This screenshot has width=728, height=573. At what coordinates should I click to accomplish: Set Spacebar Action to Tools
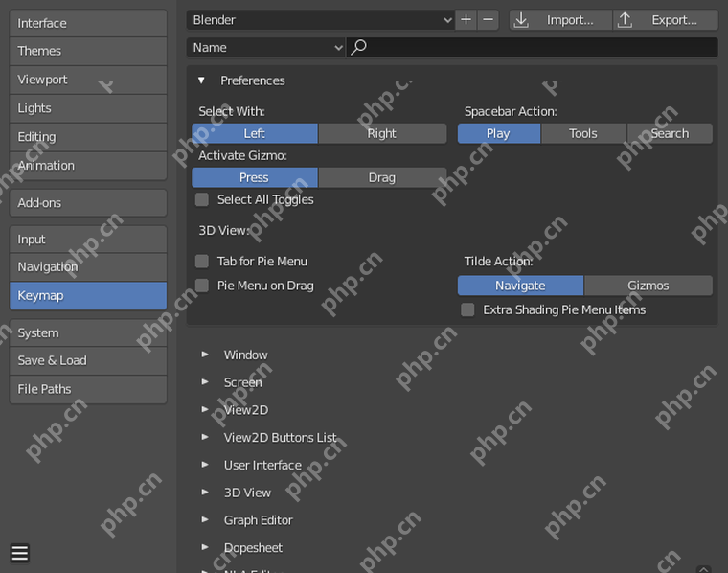[x=583, y=134]
